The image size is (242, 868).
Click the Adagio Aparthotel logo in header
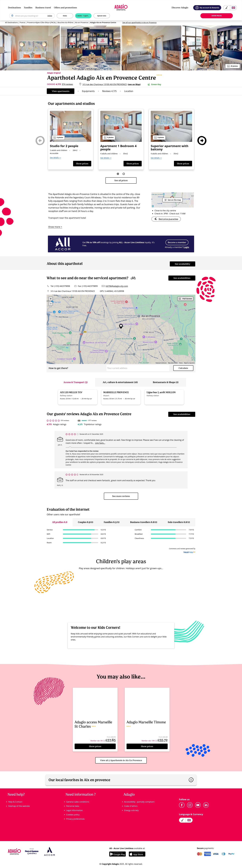click(x=121, y=7)
